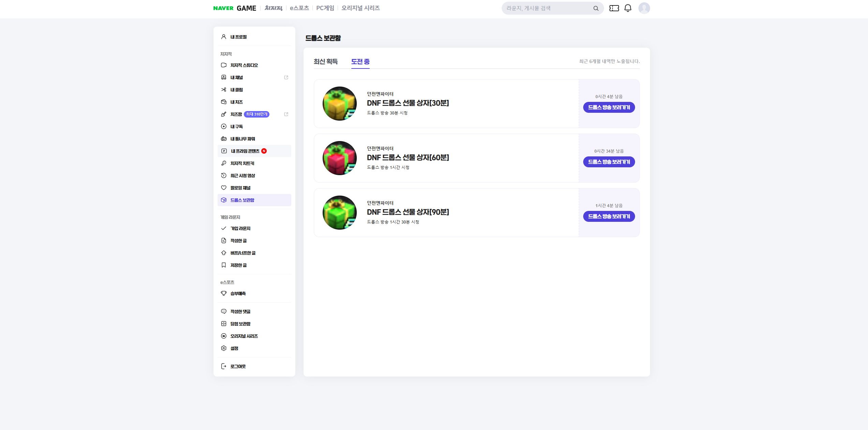Viewport: 868px width, 430px height.
Task: Click the NAVER GAME logo
Action: [x=234, y=8]
